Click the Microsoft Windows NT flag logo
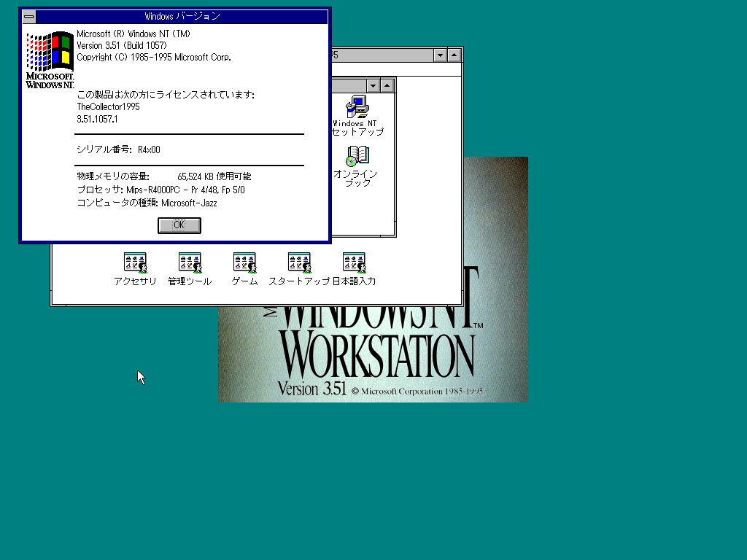The image size is (747, 560). click(x=50, y=58)
